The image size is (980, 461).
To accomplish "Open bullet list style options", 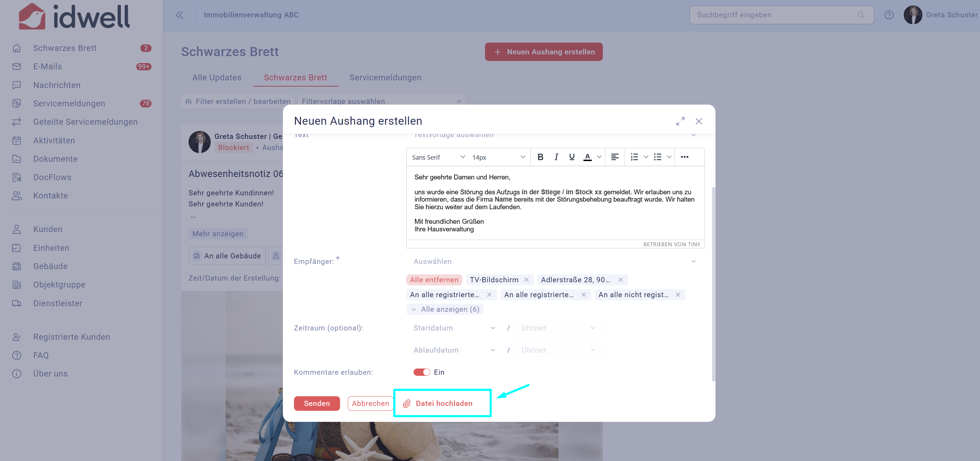I will pos(669,157).
